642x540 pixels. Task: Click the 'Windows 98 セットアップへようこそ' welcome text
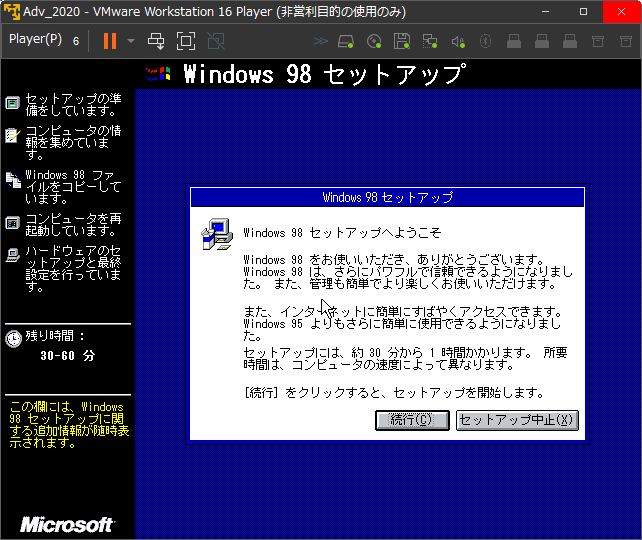click(342, 233)
